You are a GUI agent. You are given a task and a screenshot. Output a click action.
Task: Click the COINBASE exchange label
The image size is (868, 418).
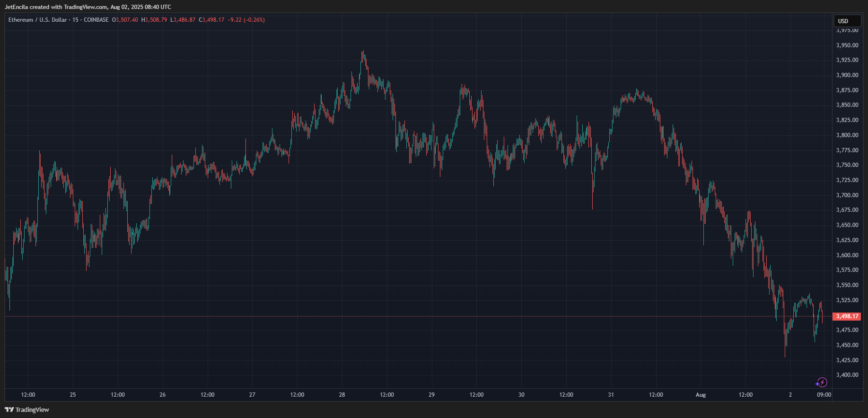pos(96,20)
